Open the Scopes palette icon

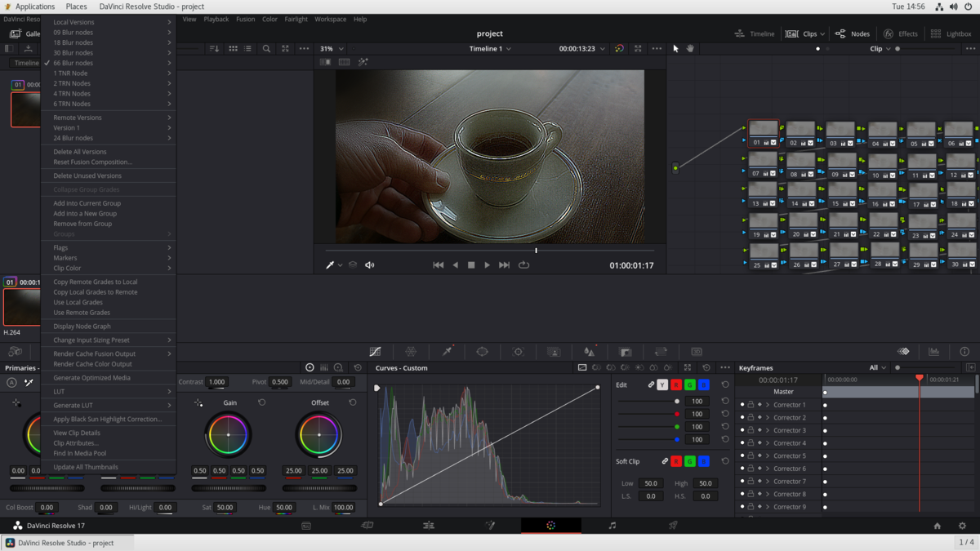tap(933, 352)
